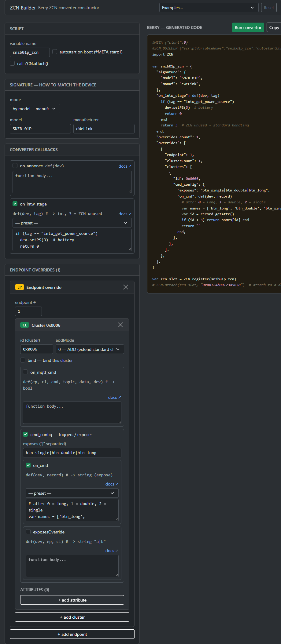This screenshot has height=644, width=281.
Task: Click the exposes separated input field
Action: (x=72, y=453)
